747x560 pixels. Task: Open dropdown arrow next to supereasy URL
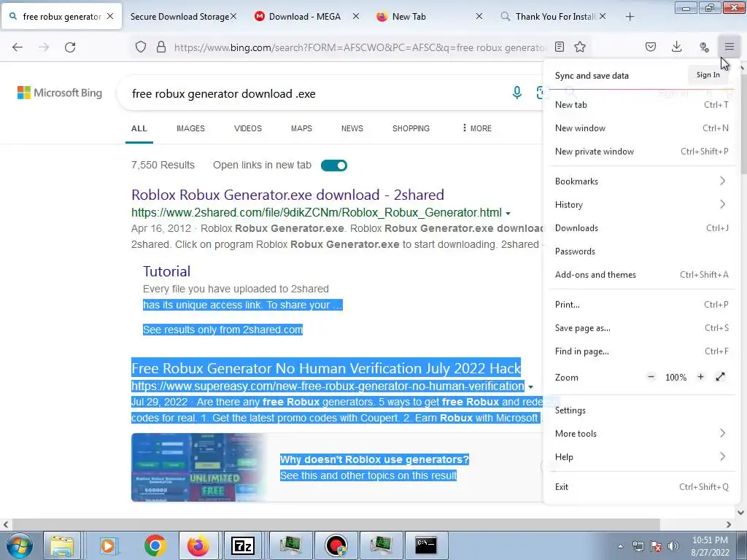[x=530, y=386]
